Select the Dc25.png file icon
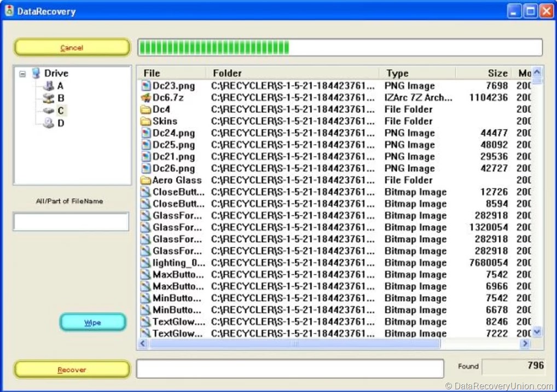 point(146,144)
